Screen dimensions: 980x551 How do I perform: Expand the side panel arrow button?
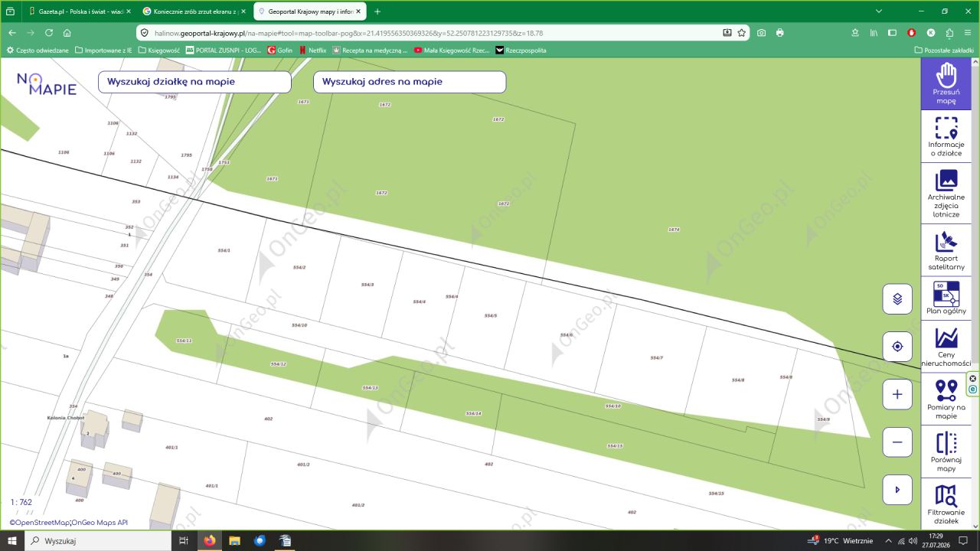tap(897, 490)
